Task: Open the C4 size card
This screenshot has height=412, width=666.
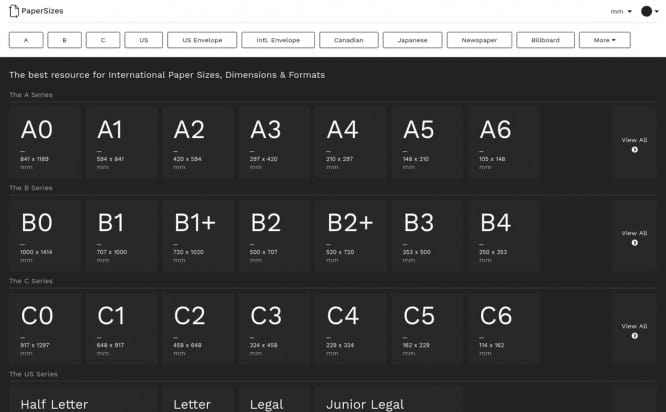Action: (351, 329)
